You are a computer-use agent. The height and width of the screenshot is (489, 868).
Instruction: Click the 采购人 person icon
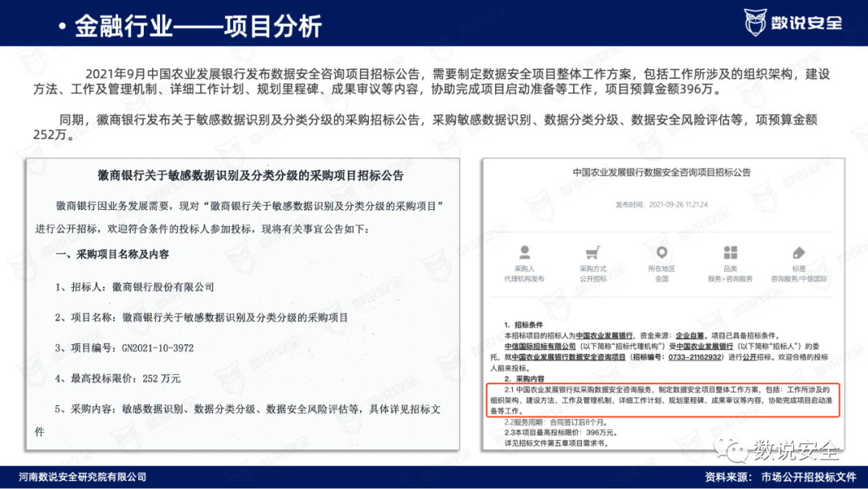pyautogui.click(x=524, y=253)
